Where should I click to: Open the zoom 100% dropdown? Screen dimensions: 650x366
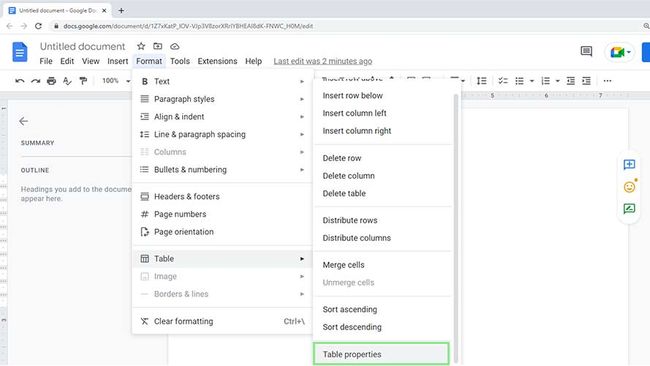click(x=116, y=81)
